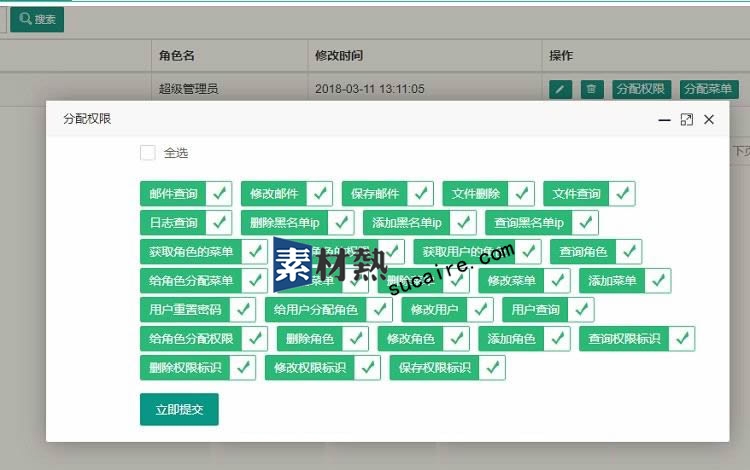The width and height of the screenshot is (750, 470).
Task: Close the 分配权限 dialog
Action: [x=709, y=120]
